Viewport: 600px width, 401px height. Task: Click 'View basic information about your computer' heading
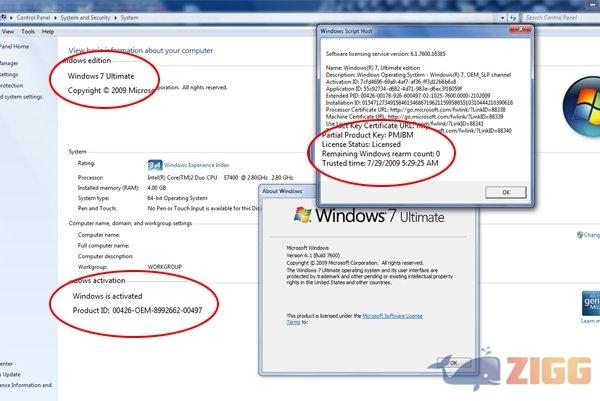[x=141, y=51]
